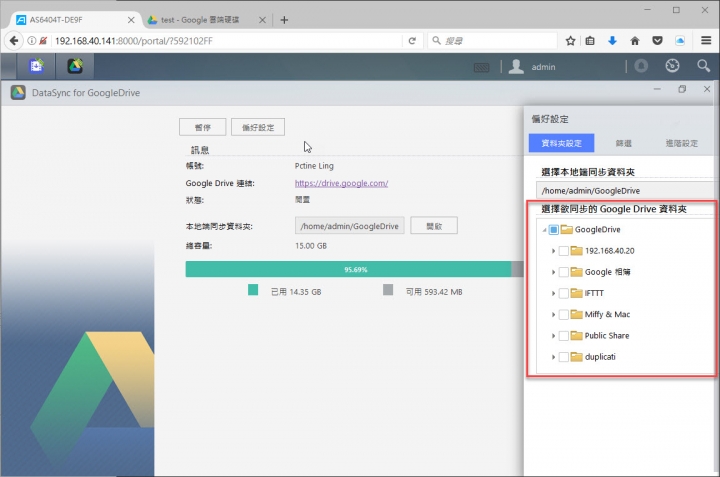Expand the 192.168.40.20 folder node
The width and height of the screenshot is (720, 477).
click(x=553, y=251)
